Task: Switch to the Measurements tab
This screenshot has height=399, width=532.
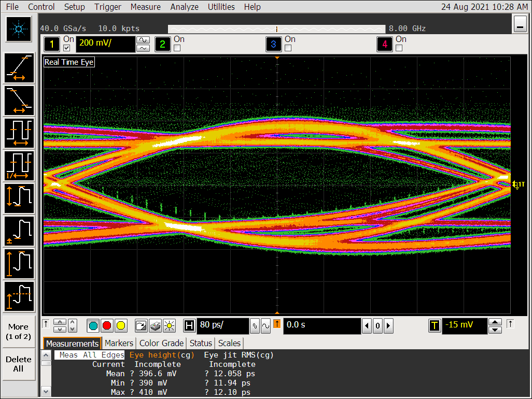Action: coord(72,344)
